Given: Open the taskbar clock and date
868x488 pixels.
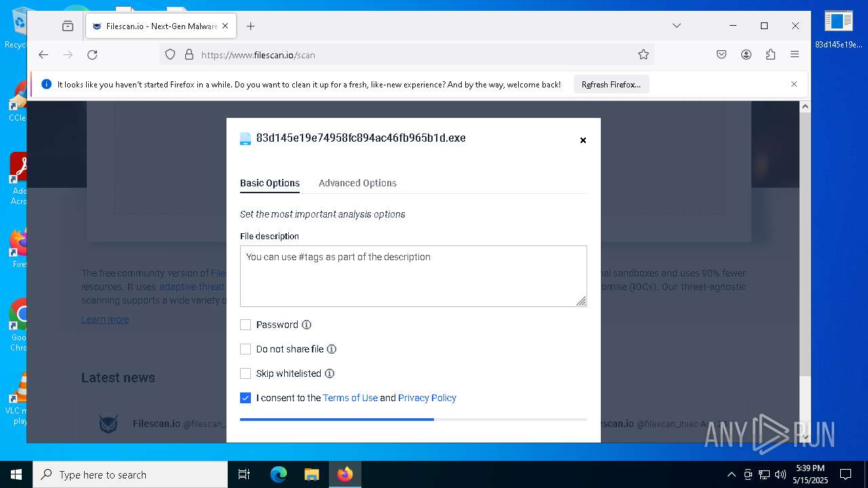Looking at the screenshot, I should [811, 474].
